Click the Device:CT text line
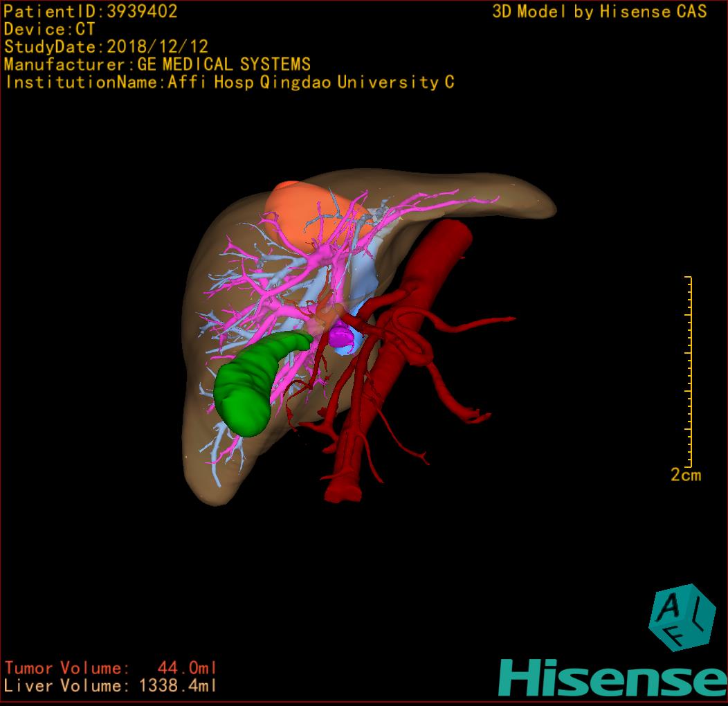 pos(50,29)
